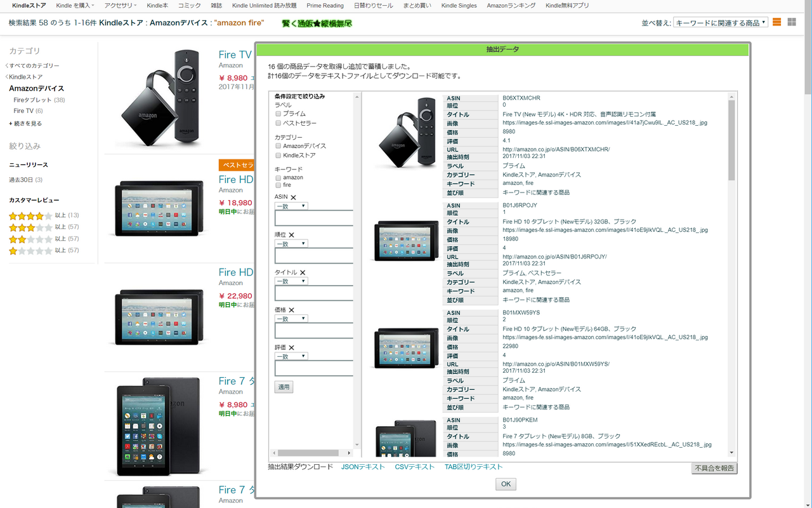
Task: Open the 評価 match-type dropdown
Action: pos(291,356)
